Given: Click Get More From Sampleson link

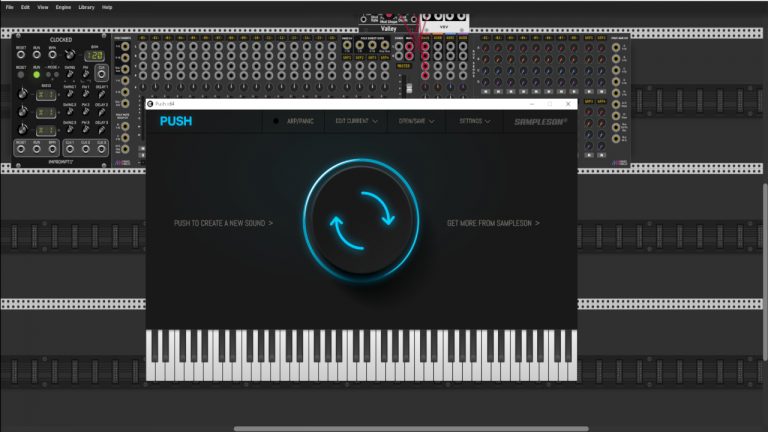Looking at the screenshot, I should click(493, 223).
